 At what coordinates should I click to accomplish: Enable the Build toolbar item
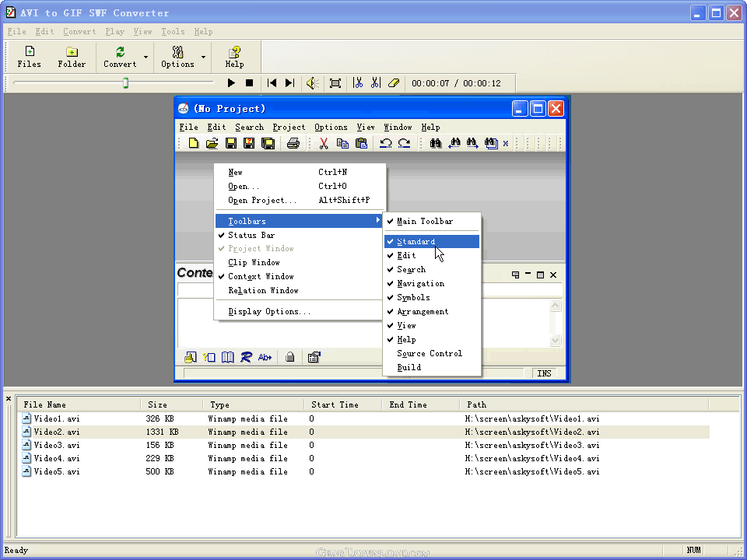[x=432, y=367]
